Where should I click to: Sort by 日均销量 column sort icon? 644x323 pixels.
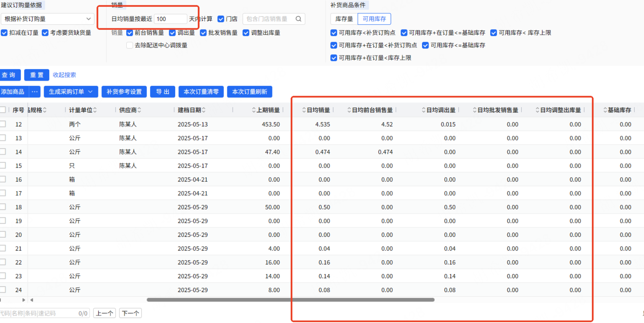click(x=304, y=110)
